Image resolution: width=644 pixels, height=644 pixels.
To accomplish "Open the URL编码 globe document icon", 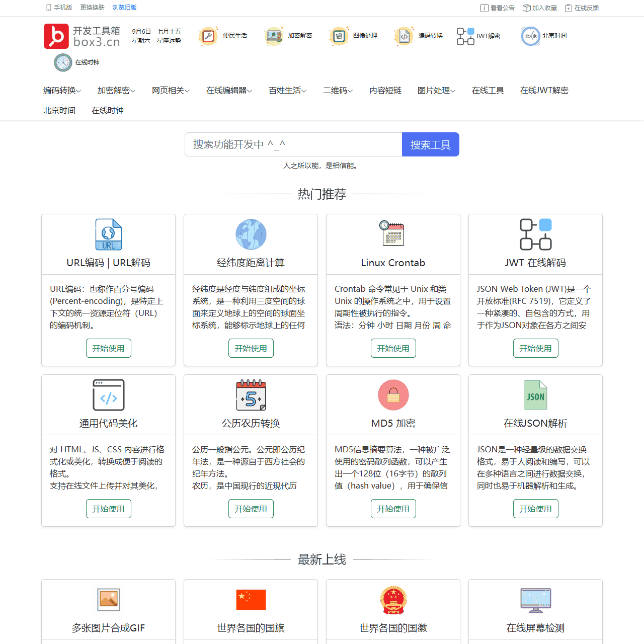I will [108, 234].
